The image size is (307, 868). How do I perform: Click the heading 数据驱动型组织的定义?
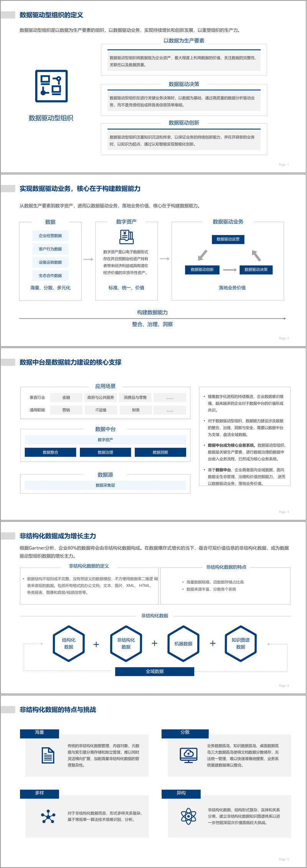click(51, 15)
